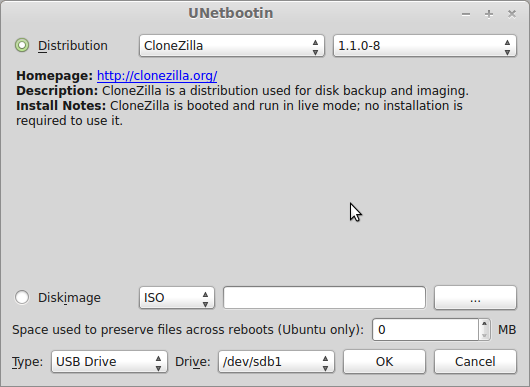Image resolution: width=530 pixels, height=387 pixels.
Task: Click the Distribution label text
Action: [73, 46]
